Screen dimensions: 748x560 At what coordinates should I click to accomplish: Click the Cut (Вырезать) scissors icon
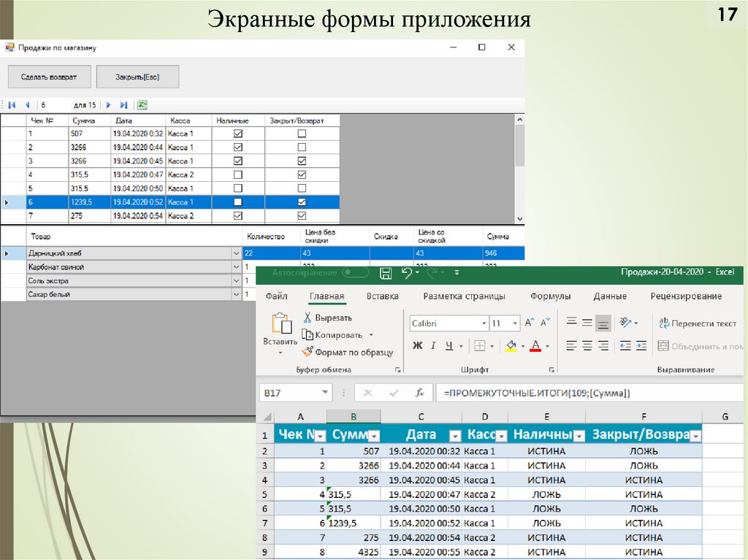pyautogui.click(x=308, y=318)
